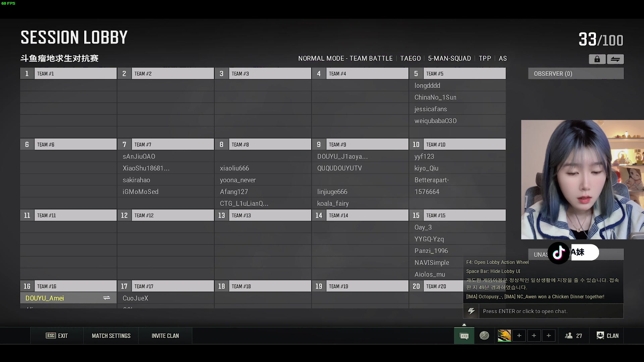This screenshot has height=362, width=644.
Task: Click the third plus icon in toolbar
Action: tap(548, 336)
